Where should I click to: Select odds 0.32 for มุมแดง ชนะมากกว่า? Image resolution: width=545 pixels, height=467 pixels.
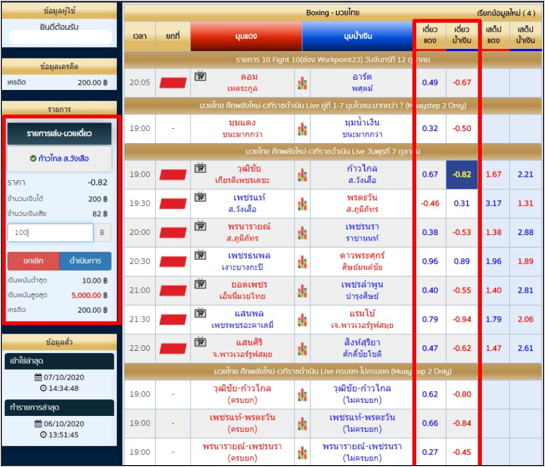(430, 129)
